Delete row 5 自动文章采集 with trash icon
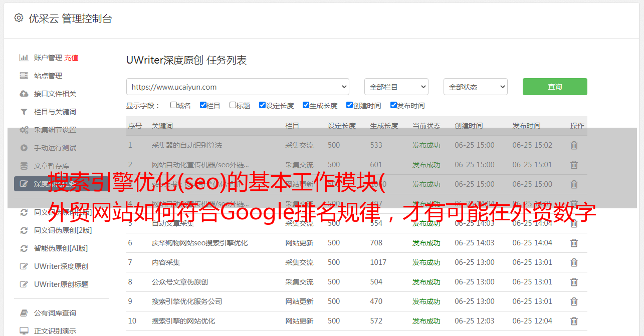The image size is (644, 336). point(574,223)
